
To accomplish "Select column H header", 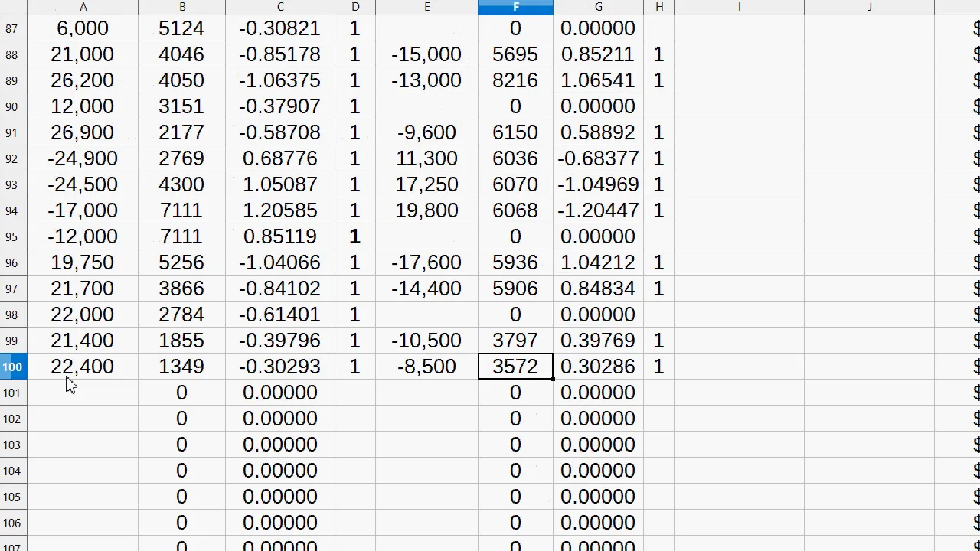I will 658,7.
